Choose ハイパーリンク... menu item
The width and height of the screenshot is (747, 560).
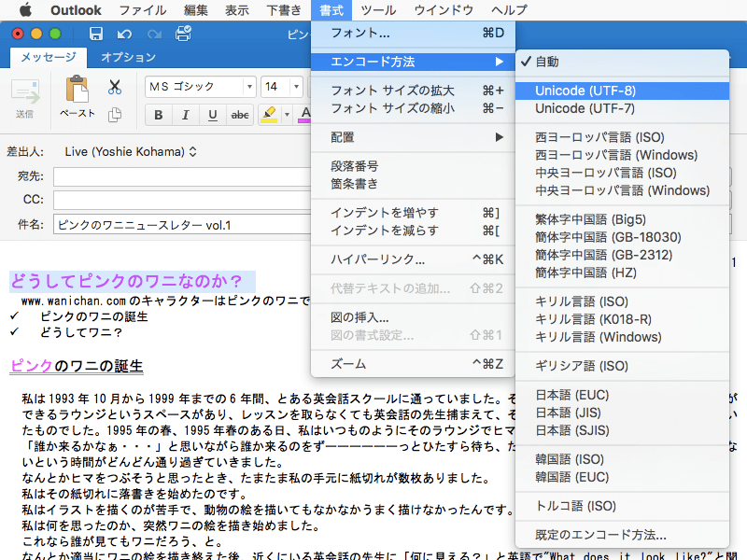413,259
